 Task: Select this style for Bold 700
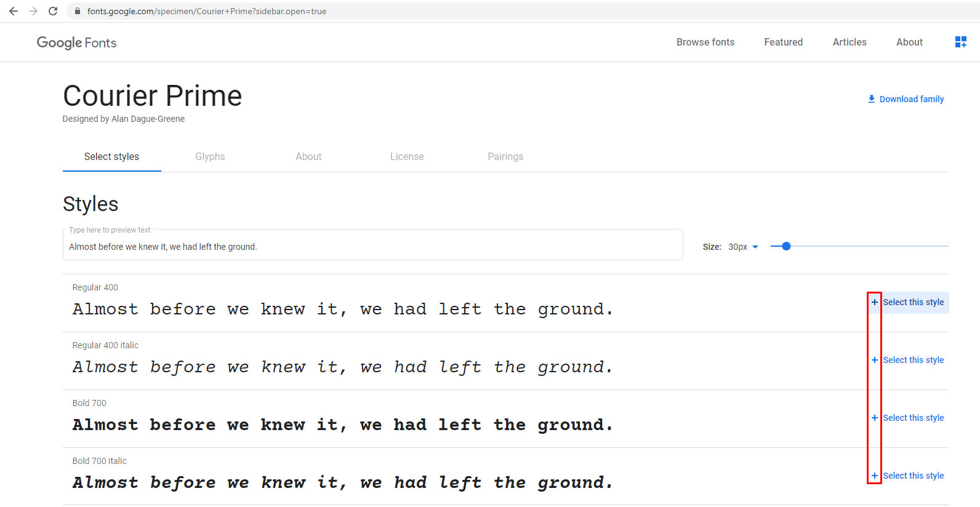click(x=914, y=418)
